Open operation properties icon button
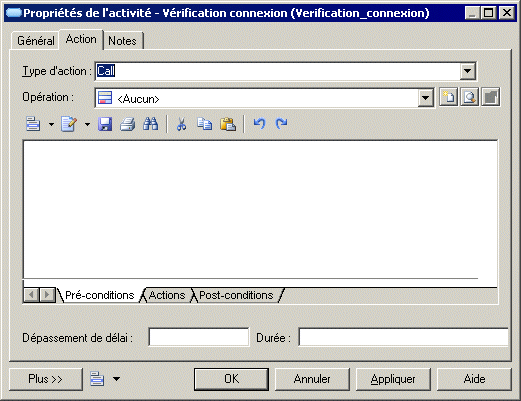The width and height of the screenshot is (521, 401). pyautogui.click(x=491, y=97)
